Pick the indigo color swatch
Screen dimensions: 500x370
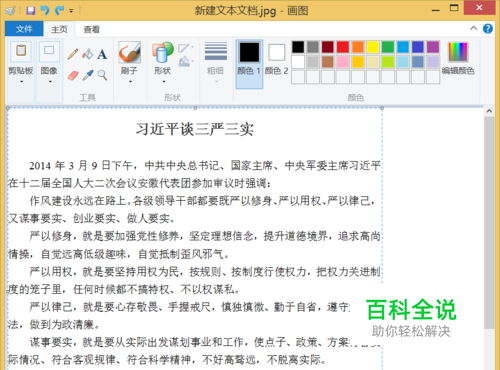tap(418, 47)
